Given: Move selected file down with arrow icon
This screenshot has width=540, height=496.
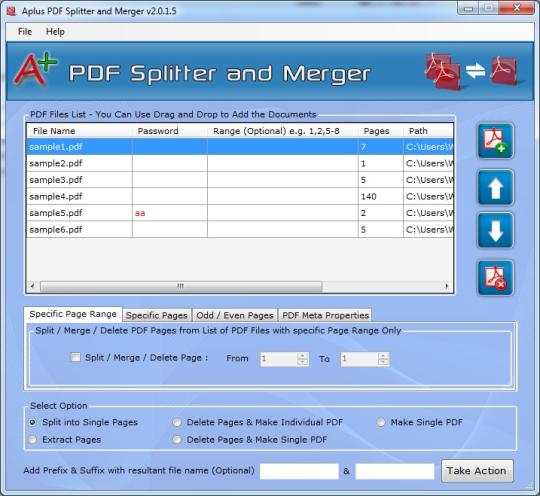Looking at the screenshot, I should (x=495, y=231).
